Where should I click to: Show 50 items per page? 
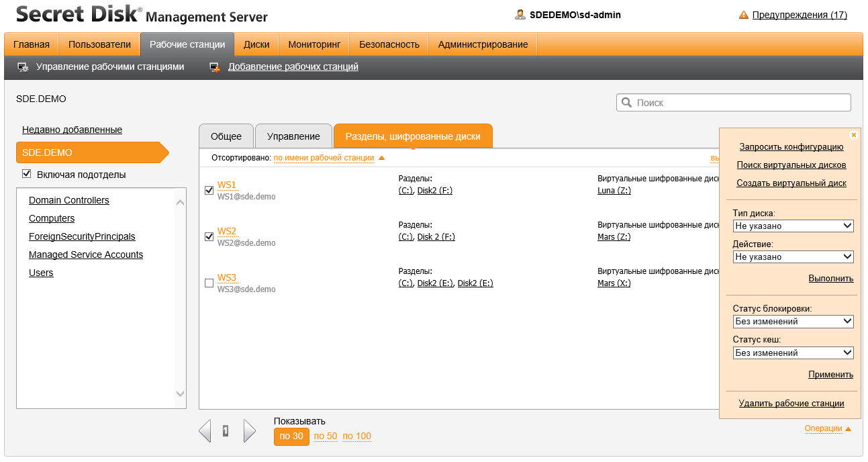[x=326, y=436]
